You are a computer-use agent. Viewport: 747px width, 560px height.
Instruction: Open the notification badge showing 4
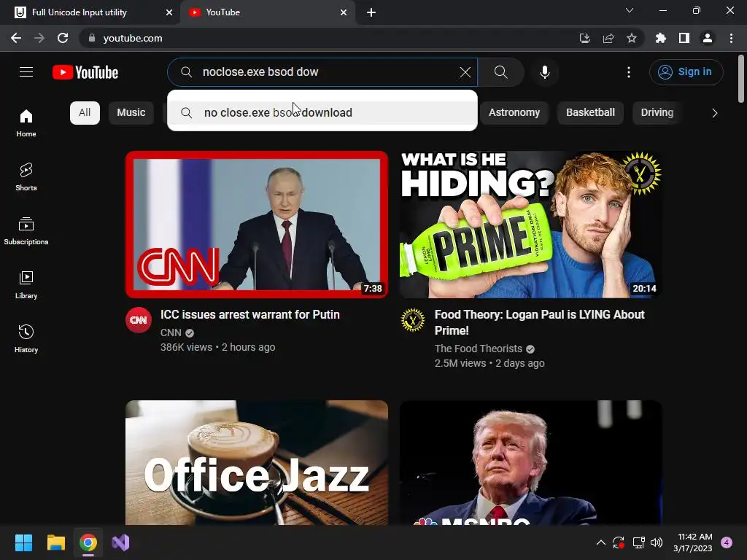pyautogui.click(x=727, y=542)
